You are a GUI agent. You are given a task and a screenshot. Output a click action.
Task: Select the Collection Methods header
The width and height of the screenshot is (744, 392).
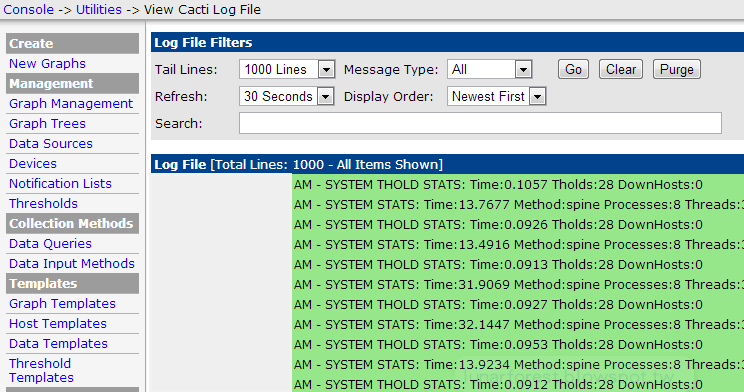pos(73,223)
